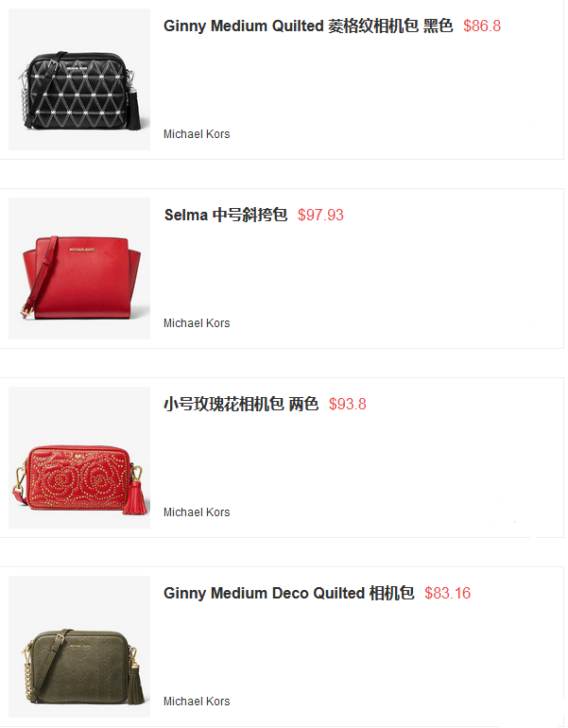Click the $86.8 price label
The width and height of the screenshot is (568, 728).
point(482,26)
